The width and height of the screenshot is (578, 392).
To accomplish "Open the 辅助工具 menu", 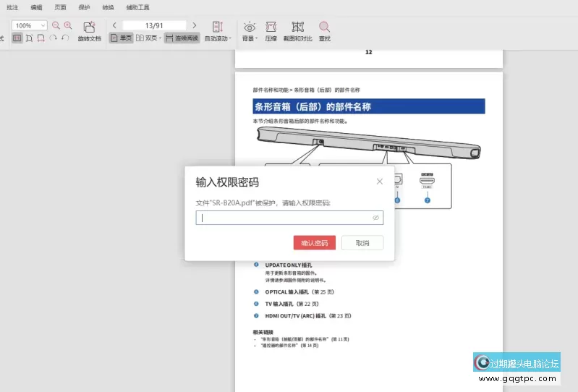I will (138, 7).
